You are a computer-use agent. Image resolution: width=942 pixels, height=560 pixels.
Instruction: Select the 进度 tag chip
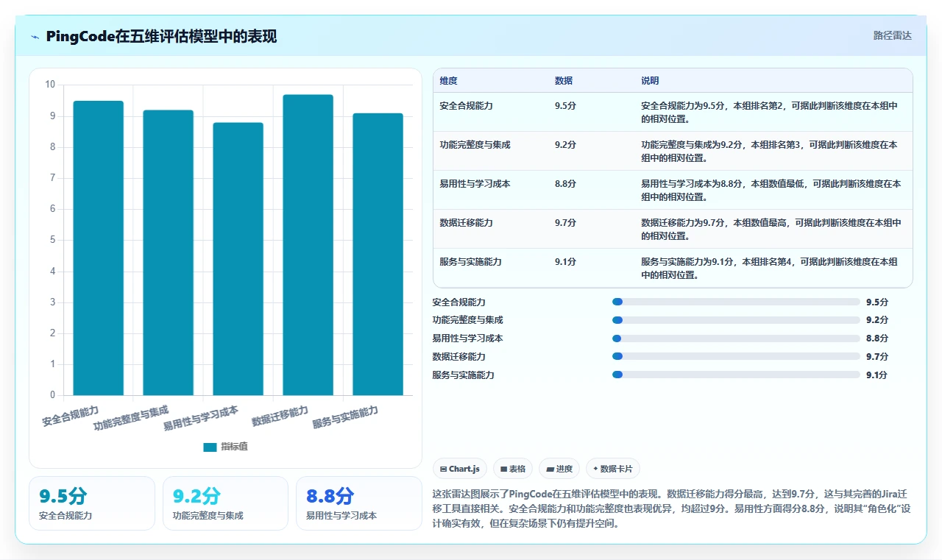[559, 469]
